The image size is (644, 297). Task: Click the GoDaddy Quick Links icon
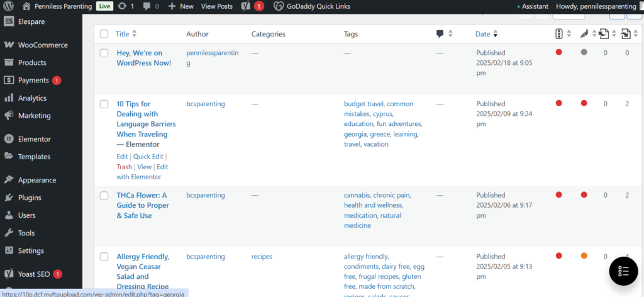tap(279, 6)
